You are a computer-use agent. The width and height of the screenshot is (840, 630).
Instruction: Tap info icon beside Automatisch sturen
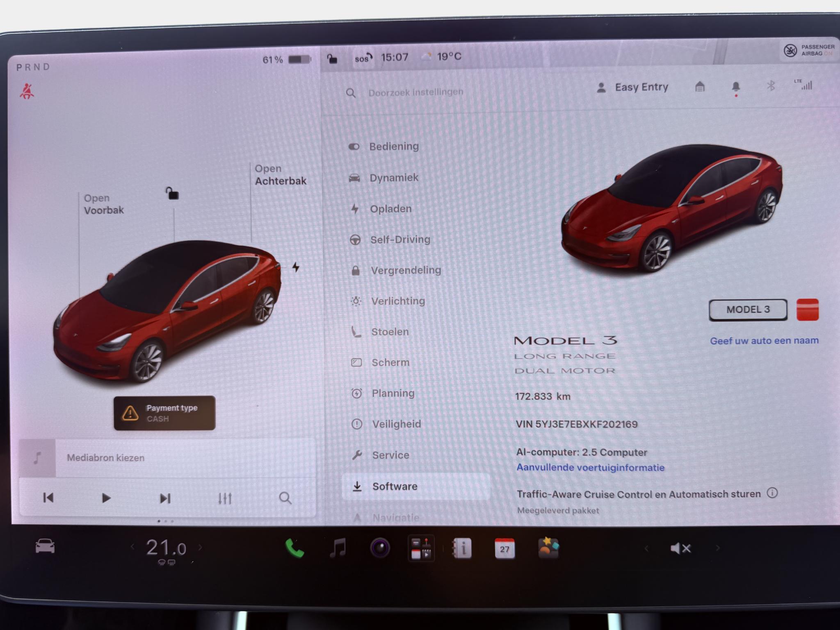pos(772,493)
